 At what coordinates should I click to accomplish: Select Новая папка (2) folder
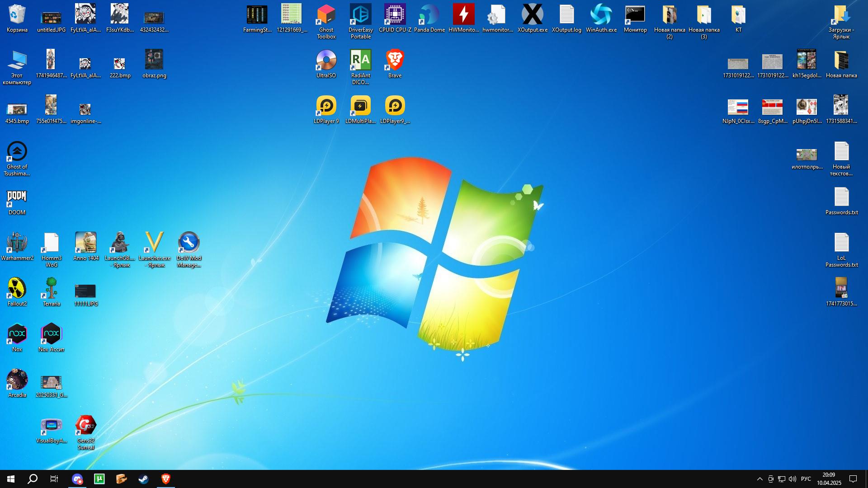tap(670, 22)
